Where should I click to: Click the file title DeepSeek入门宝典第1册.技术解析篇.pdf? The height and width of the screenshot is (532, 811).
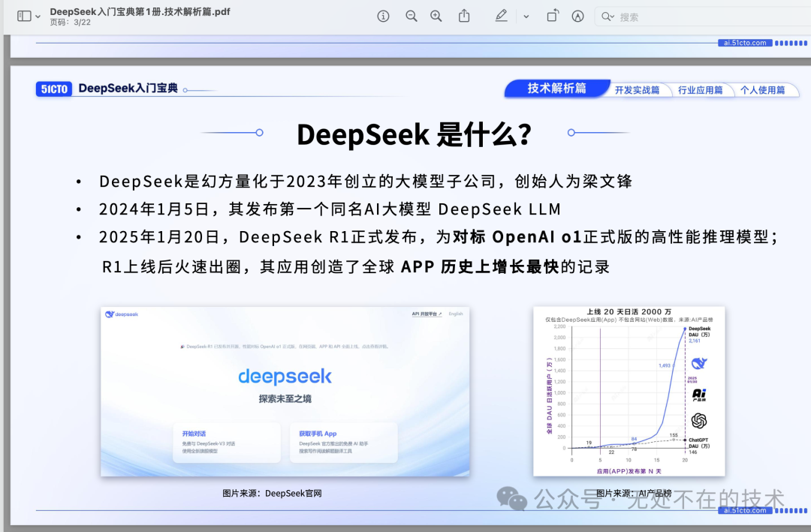pyautogui.click(x=140, y=11)
